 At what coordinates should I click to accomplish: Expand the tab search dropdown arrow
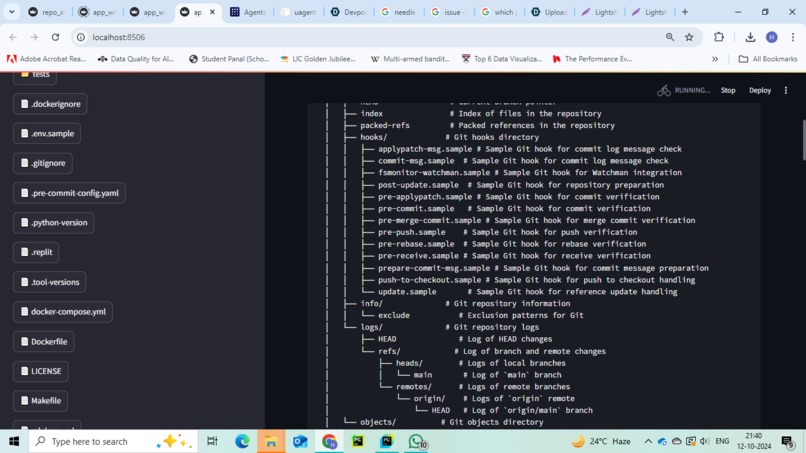click(11, 12)
